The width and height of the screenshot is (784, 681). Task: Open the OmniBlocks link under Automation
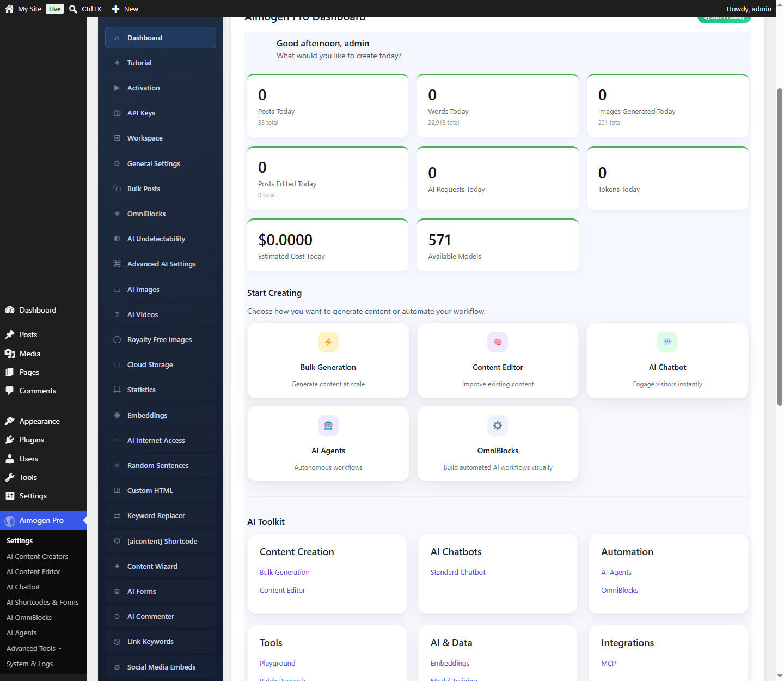click(620, 590)
